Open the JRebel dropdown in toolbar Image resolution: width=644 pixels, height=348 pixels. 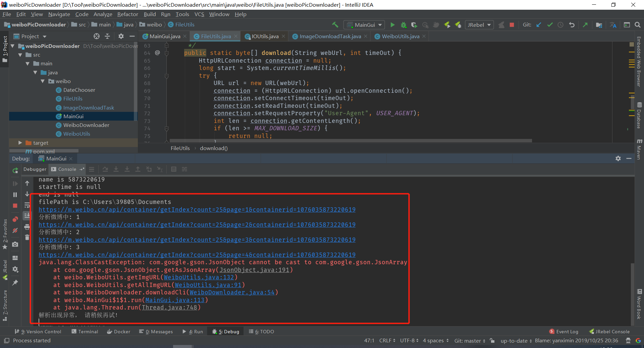click(479, 25)
